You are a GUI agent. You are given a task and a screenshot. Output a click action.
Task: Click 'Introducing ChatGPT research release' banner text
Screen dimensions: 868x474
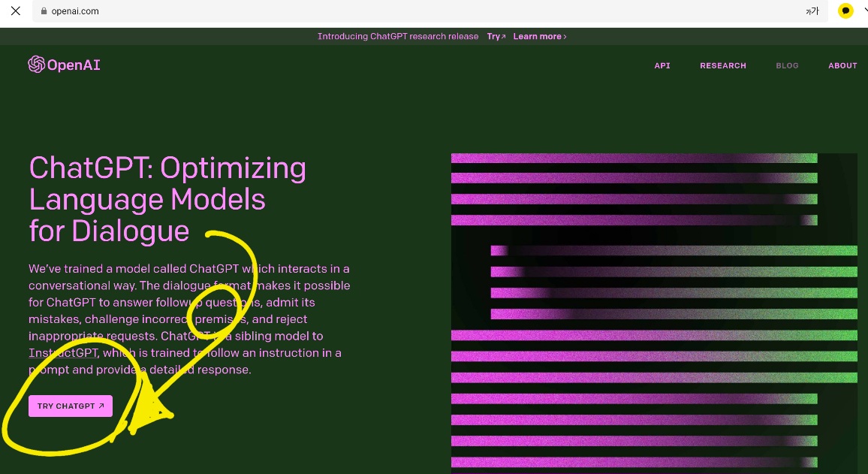coord(398,37)
